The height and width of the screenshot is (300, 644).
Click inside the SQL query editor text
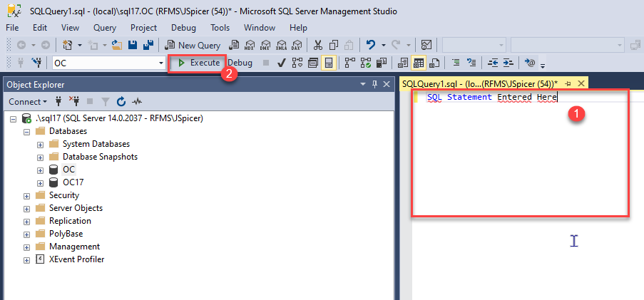click(x=492, y=97)
